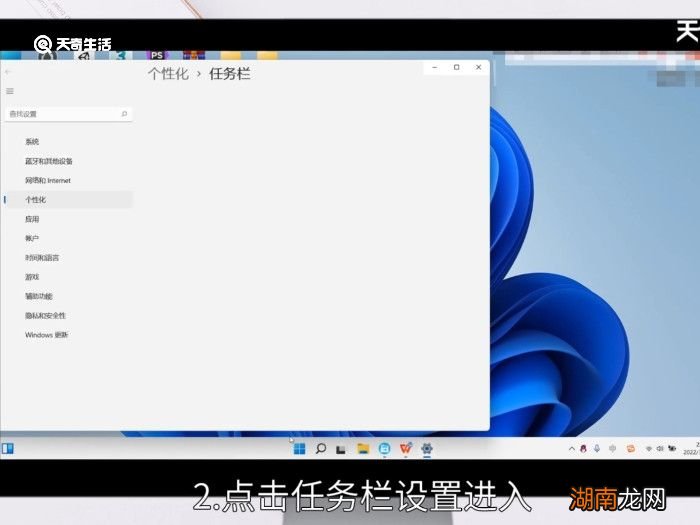Switch to Settings gear icon on taskbar

pos(427,448)
